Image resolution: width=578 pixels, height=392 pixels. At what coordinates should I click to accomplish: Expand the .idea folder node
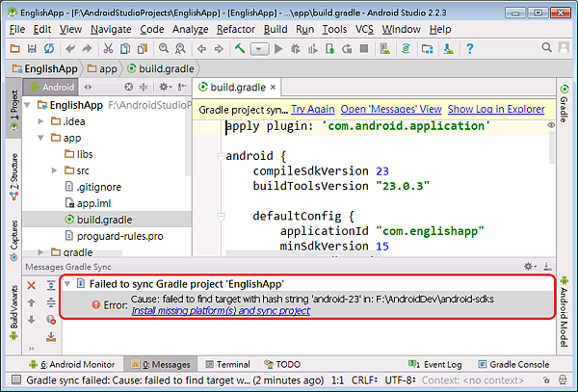click(x=40, y=121)
